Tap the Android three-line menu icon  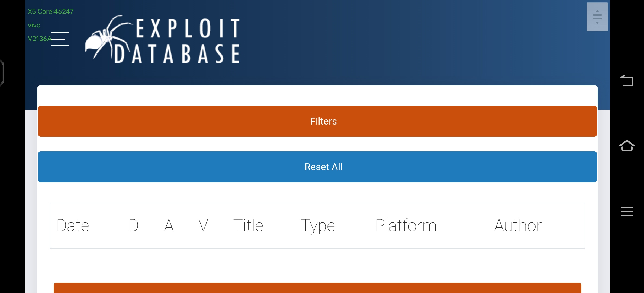click(x=627, y=212)
